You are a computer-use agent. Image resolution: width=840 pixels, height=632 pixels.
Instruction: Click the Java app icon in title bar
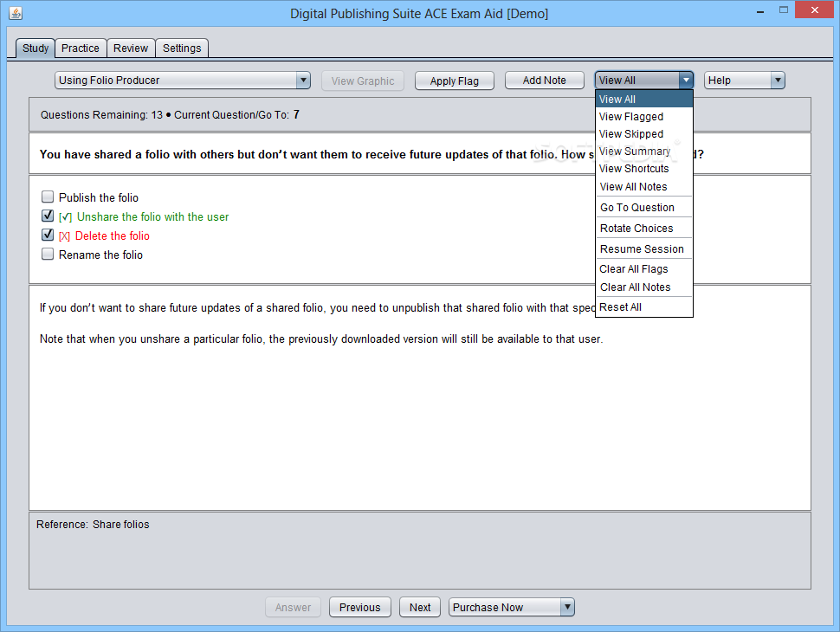pos(16,13)
